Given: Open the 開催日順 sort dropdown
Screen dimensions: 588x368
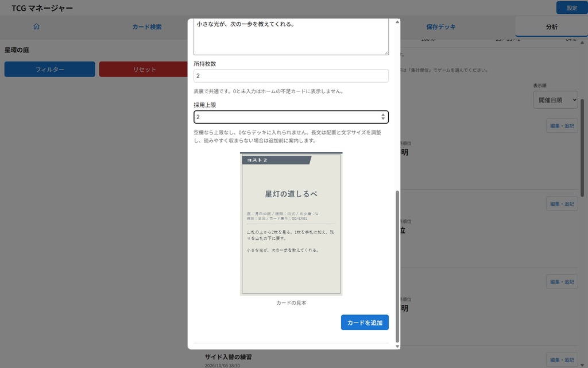Looking at the screenshot, I should click(x=555, y=100).
